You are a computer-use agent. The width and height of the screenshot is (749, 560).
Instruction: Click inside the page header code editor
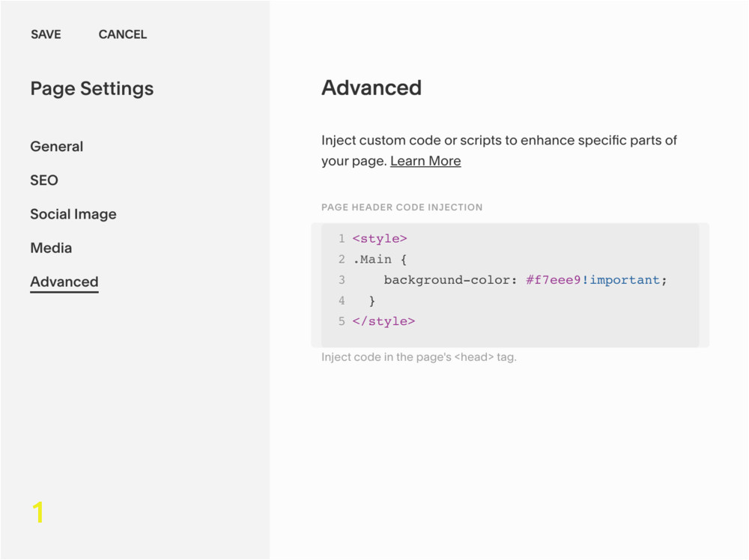tap(510, 285)
